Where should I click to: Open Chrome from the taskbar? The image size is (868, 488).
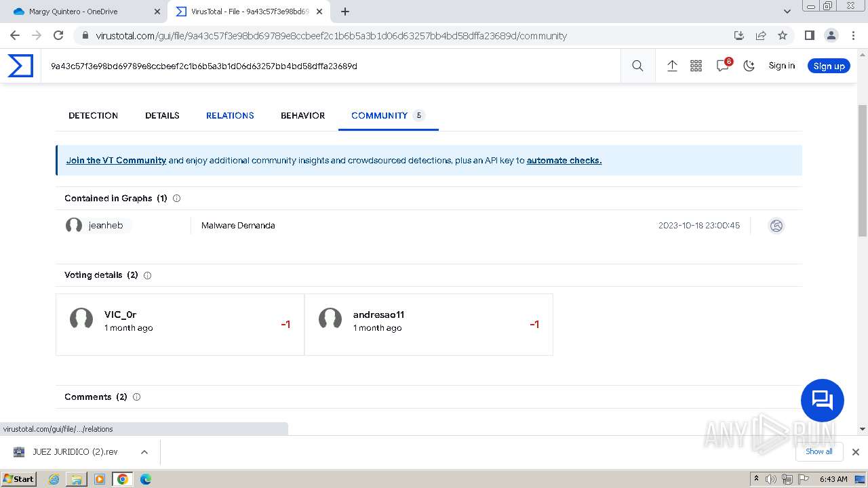(122, 479)
